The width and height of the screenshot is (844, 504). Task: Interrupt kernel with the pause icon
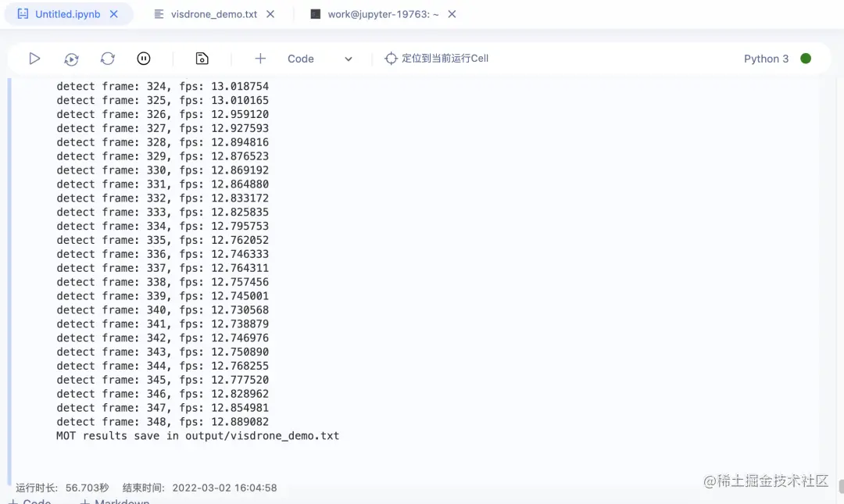point(144,58)
